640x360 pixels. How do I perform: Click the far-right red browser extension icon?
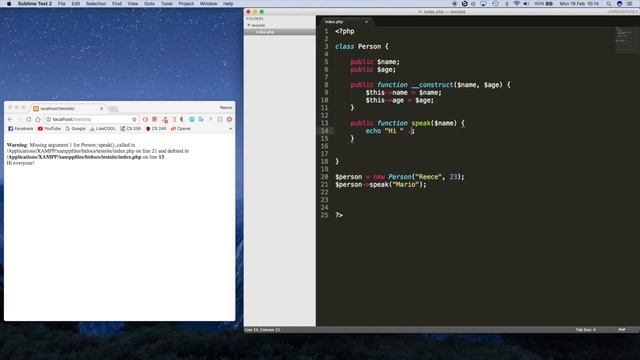(x=229, y=119)
